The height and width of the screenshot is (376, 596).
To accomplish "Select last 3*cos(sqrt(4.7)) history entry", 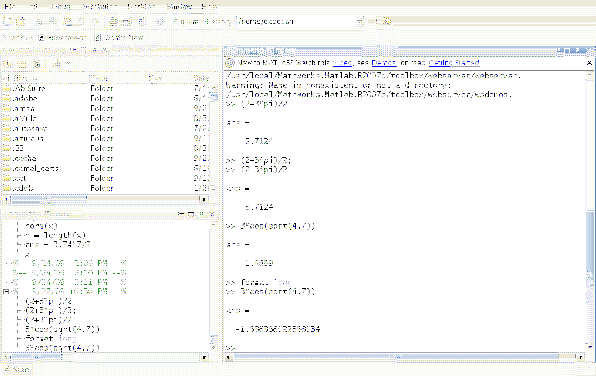I will (62, 347).
